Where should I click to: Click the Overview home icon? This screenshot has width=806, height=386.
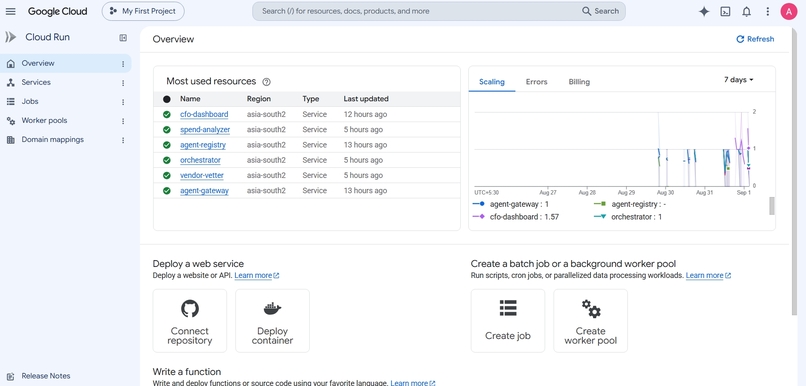click(10, 64)
